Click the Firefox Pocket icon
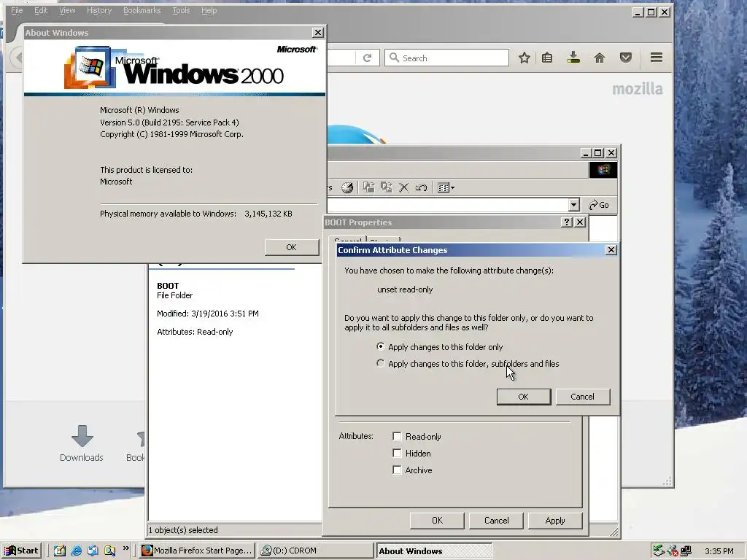 [x=626, y=58]
